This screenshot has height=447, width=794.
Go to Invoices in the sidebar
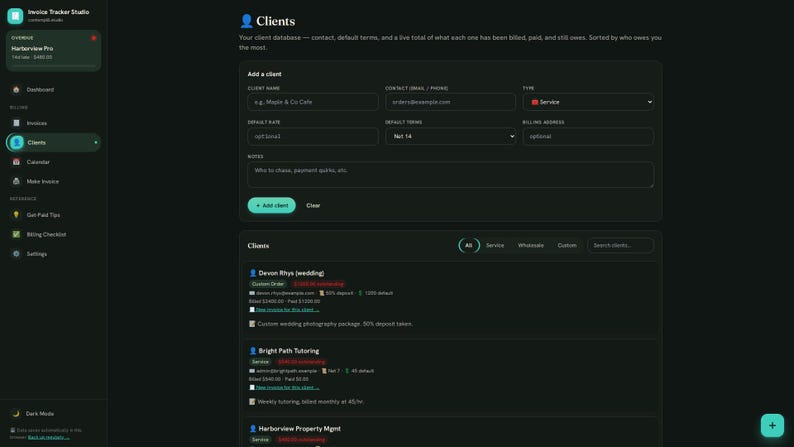click(53, 123)
